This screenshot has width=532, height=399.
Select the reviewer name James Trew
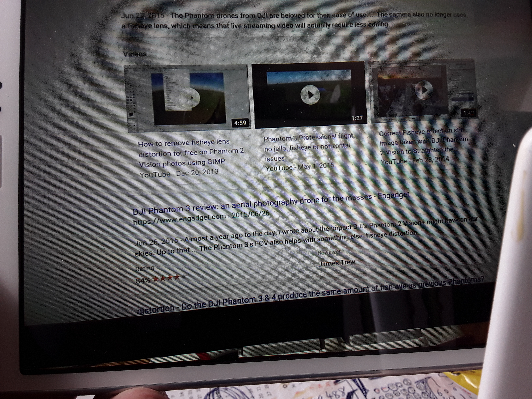(x=337, y=263)
